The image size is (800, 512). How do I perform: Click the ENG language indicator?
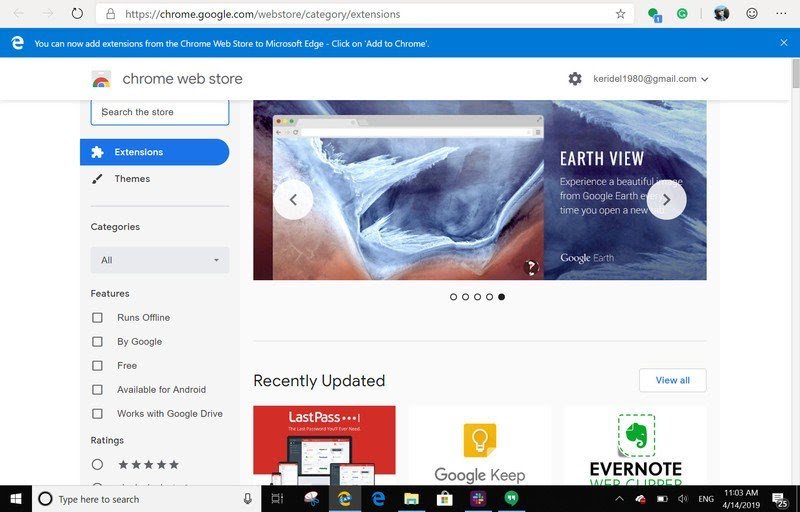pos(706,499)
